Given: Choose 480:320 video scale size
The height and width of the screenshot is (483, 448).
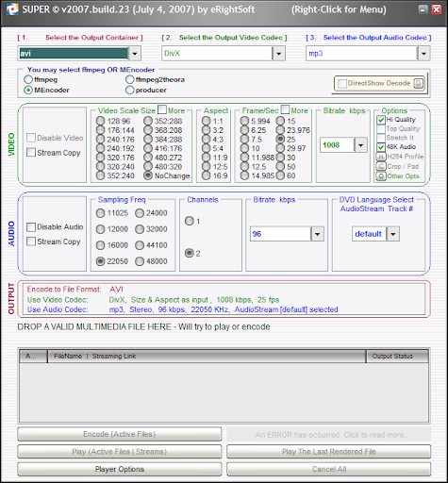Looking at the screenshot, I should coord(148,167).
